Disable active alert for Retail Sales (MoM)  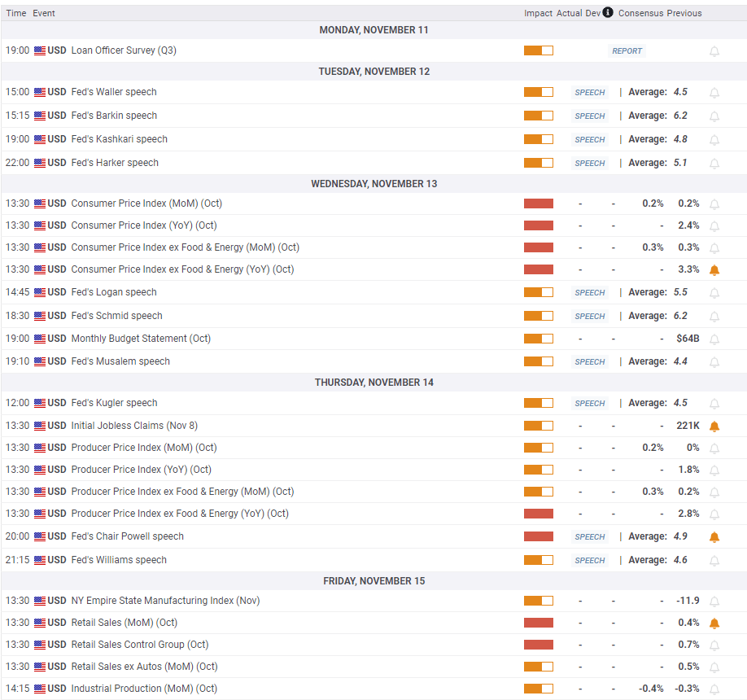(714, 623)
